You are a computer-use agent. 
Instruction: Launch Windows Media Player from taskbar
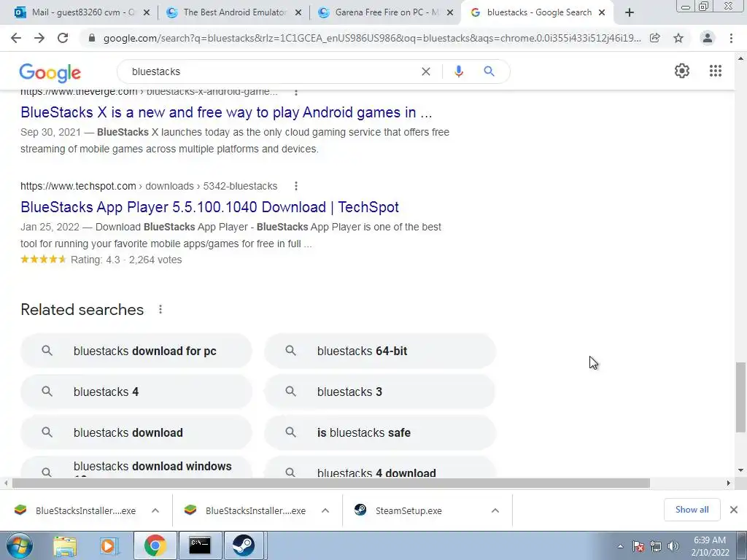click(x=109, y=545)
